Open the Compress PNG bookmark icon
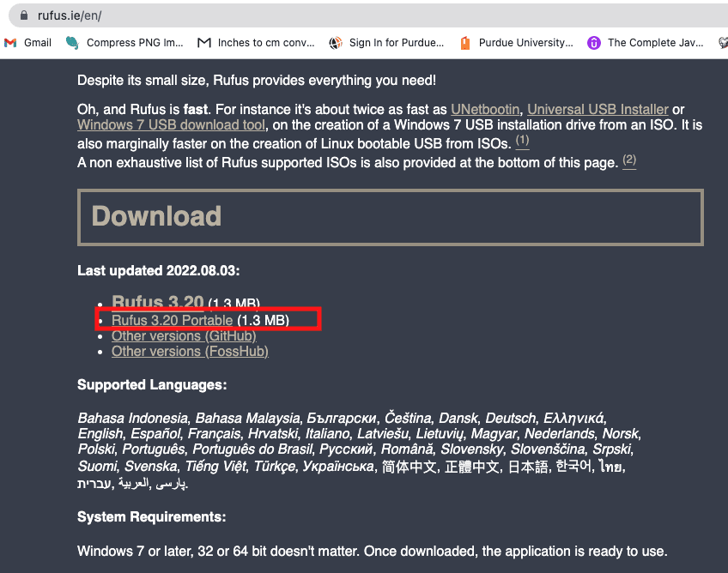 click(72, 43)
